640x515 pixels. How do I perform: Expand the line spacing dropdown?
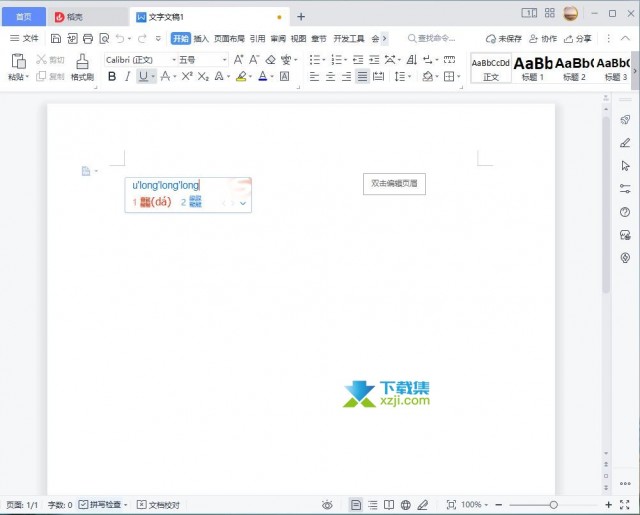coord(409,77)
